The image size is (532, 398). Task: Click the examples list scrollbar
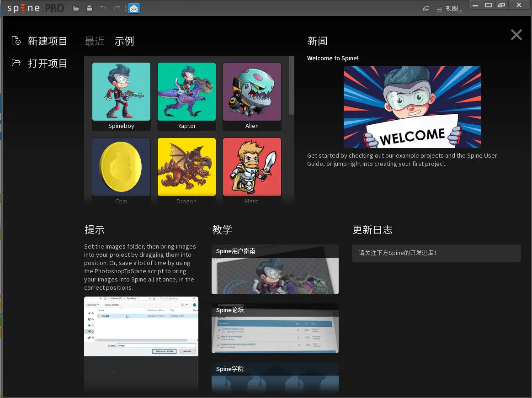point(292,85)
